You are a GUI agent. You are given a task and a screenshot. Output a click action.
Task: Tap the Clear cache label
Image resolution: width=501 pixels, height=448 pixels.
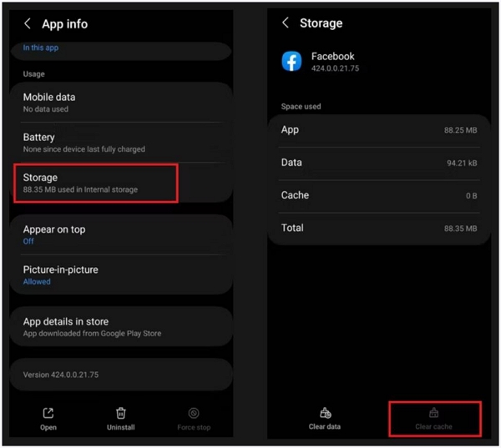point(433,426)
